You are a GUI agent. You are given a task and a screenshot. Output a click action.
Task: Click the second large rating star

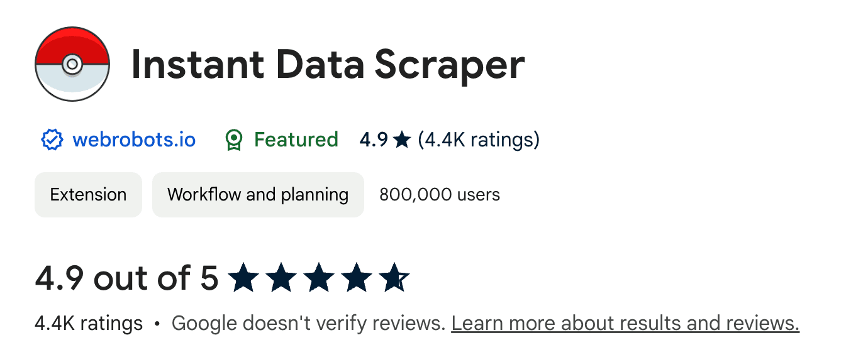tap(281, 278)
